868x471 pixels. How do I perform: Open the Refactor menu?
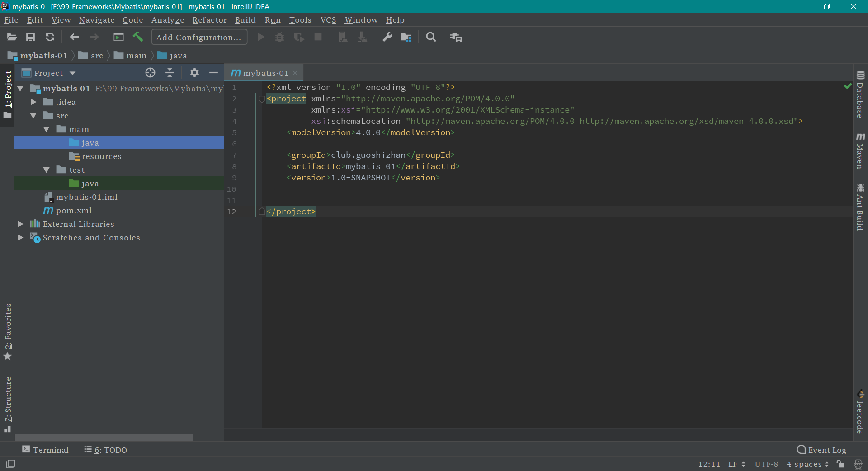pos(209,20)
